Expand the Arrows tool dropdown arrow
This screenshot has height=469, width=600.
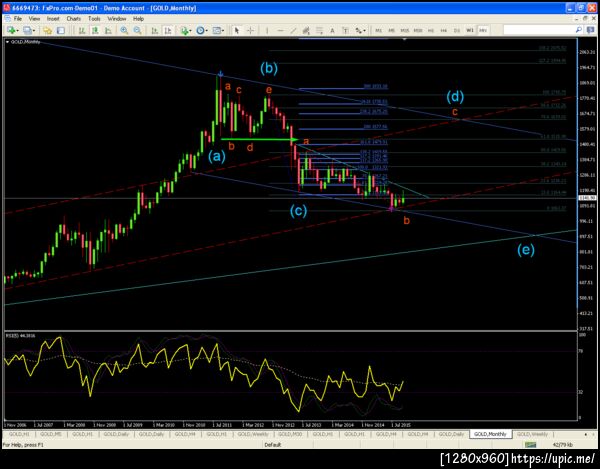tap(365, 31)
